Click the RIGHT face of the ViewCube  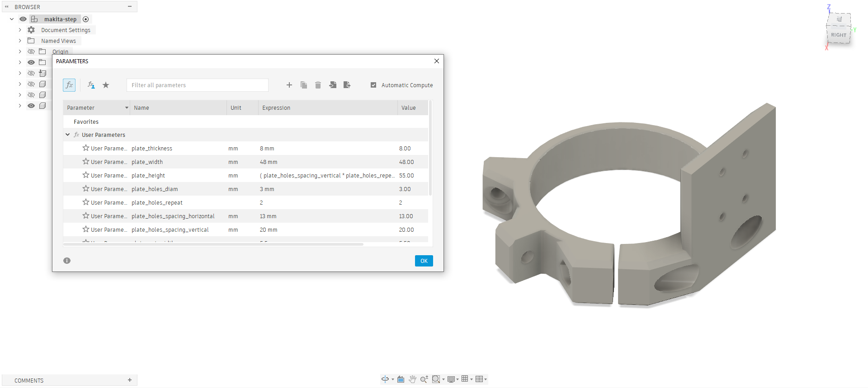tap(838, 35)
